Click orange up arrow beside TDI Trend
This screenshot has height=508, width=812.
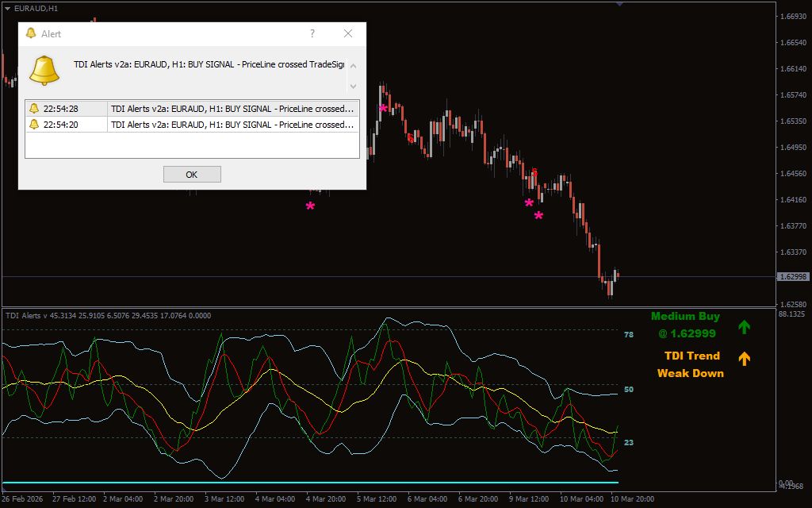click(x=744, y=359)
